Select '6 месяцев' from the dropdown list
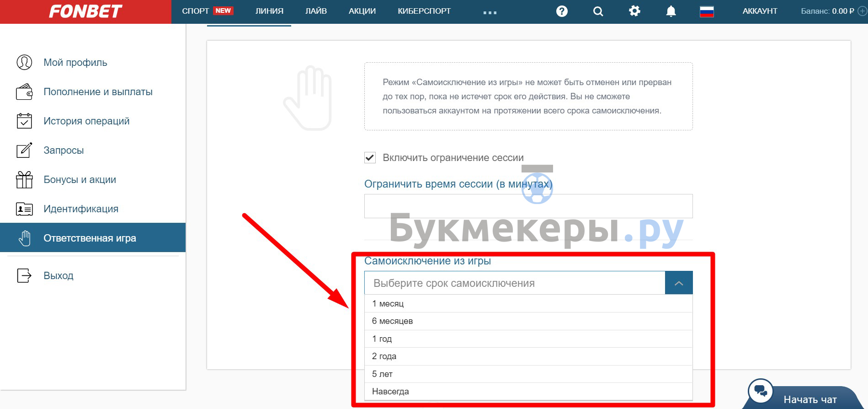This screenshot has height=409, width=868. click(x=528, y=321)
